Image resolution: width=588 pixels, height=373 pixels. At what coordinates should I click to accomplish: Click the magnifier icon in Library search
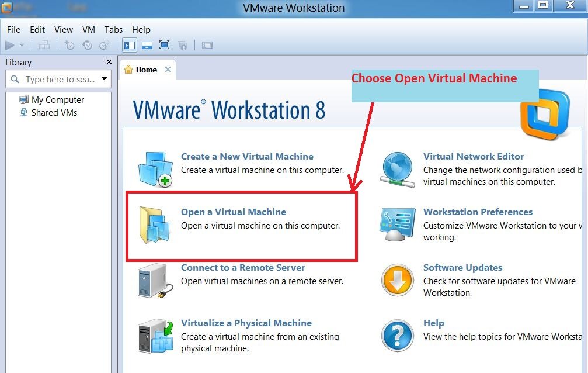[15, 80]
